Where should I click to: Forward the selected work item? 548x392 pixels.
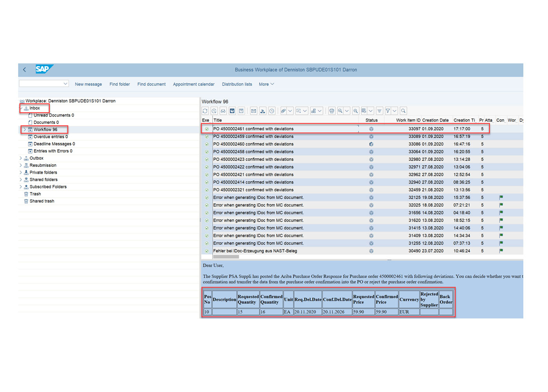point(263,111)
